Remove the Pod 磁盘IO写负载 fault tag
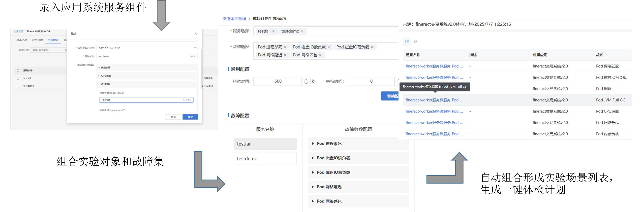Image resolution: width=644 pixels, height=212 pixels. tap(372, 47)
